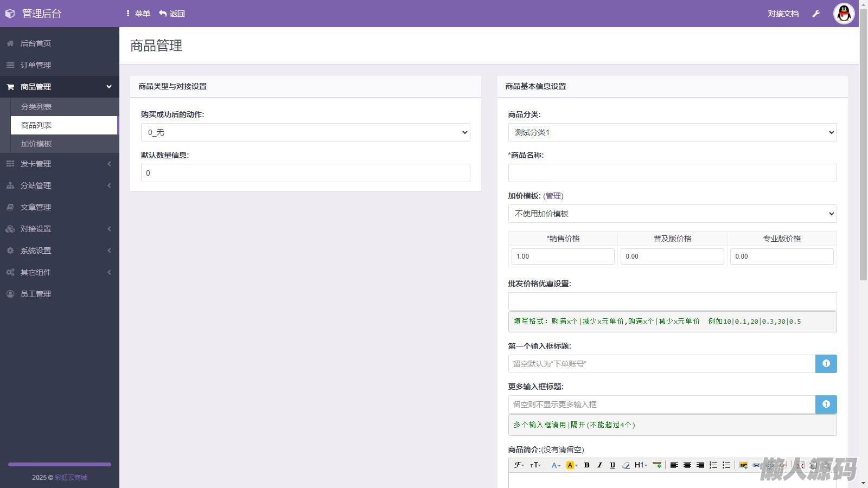Image resolution: width=868 pixels, height=488 pixels.
Task: Toggle italic text in editor
Action: pyautogui.click(x=599, y=465)
